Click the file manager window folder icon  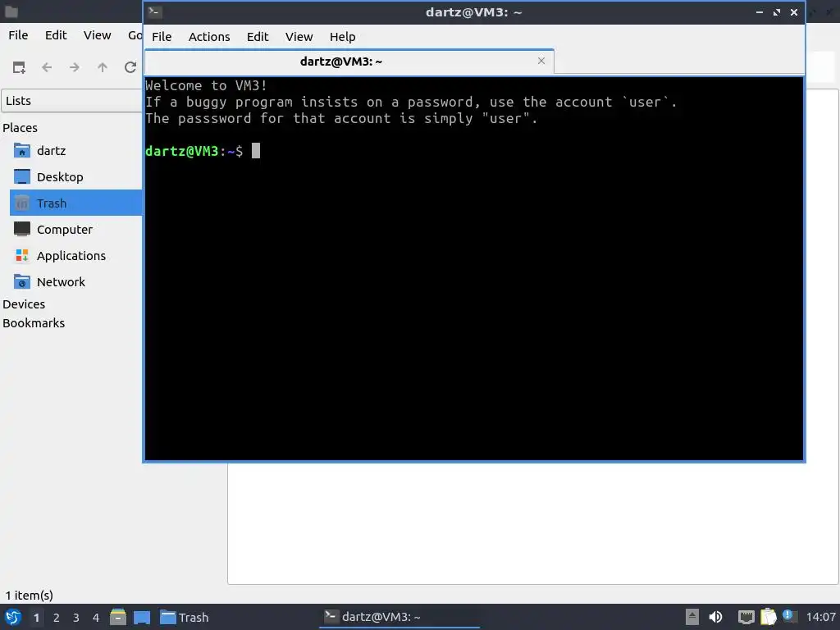coord(11,11)
